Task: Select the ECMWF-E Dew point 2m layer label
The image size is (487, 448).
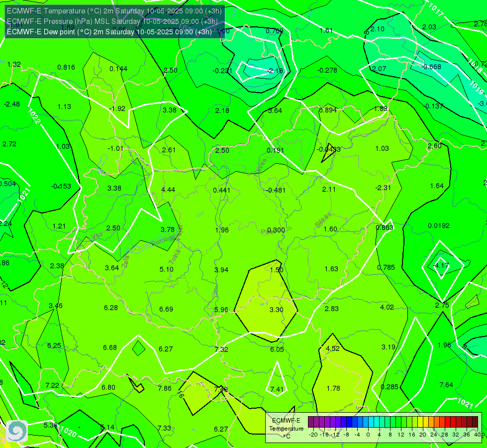Action: pos(109,32)
